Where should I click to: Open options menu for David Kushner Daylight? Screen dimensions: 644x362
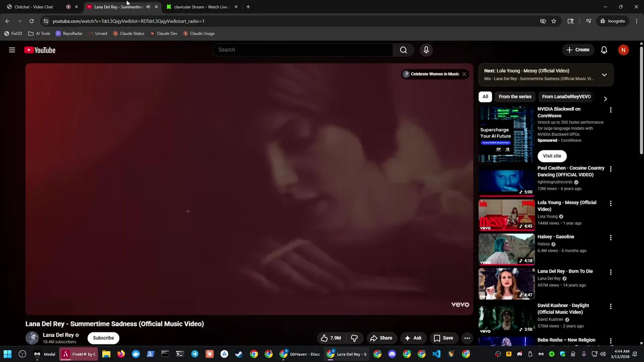(611, 306)
